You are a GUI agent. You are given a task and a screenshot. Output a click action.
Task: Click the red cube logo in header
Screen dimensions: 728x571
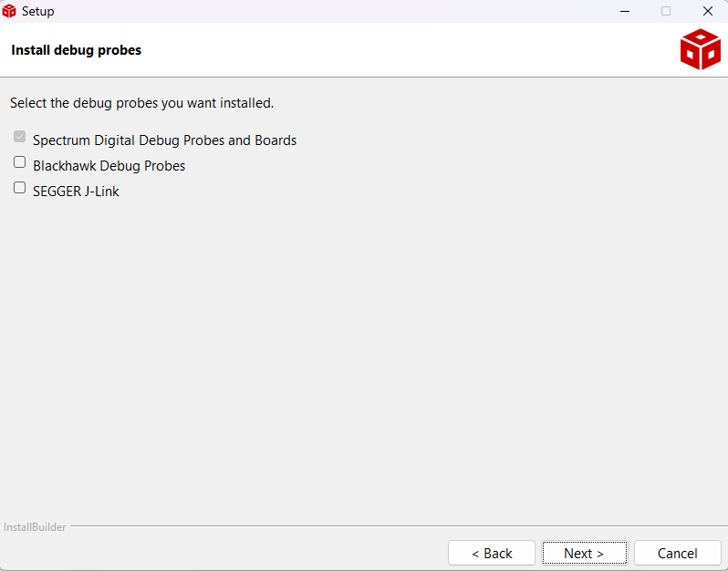700,49
